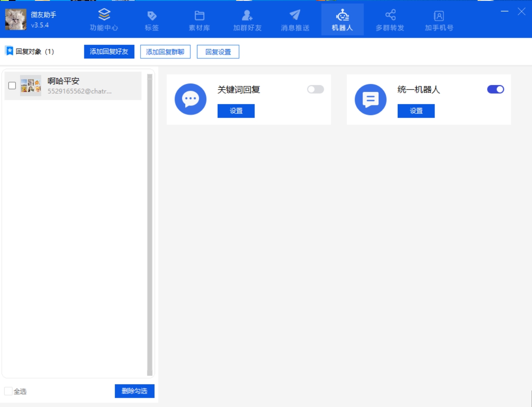Click the v3.5.4 version label
The width and height of the screenshot is (532, 407).
click(x=40, y=25)
